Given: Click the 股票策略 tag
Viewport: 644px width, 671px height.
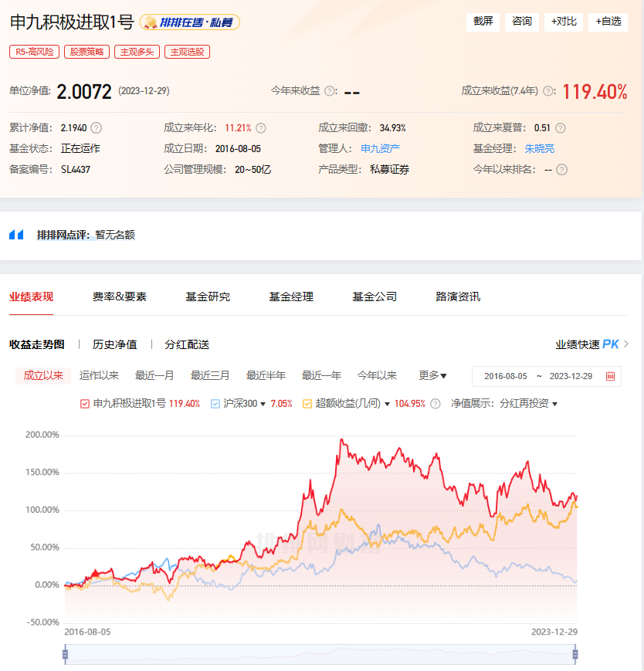Looking at the screenshot, I should [86, 52].
